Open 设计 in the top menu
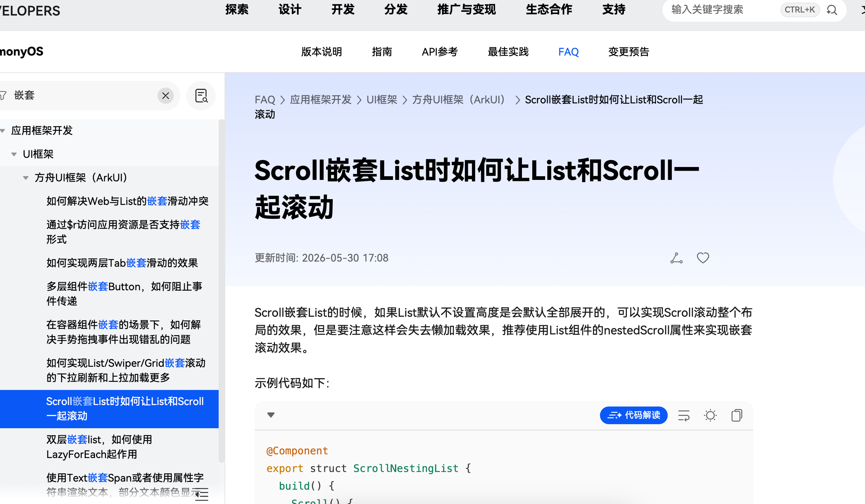Image resolution: width=865 pixels, height=504 pixels. [290, 10]
